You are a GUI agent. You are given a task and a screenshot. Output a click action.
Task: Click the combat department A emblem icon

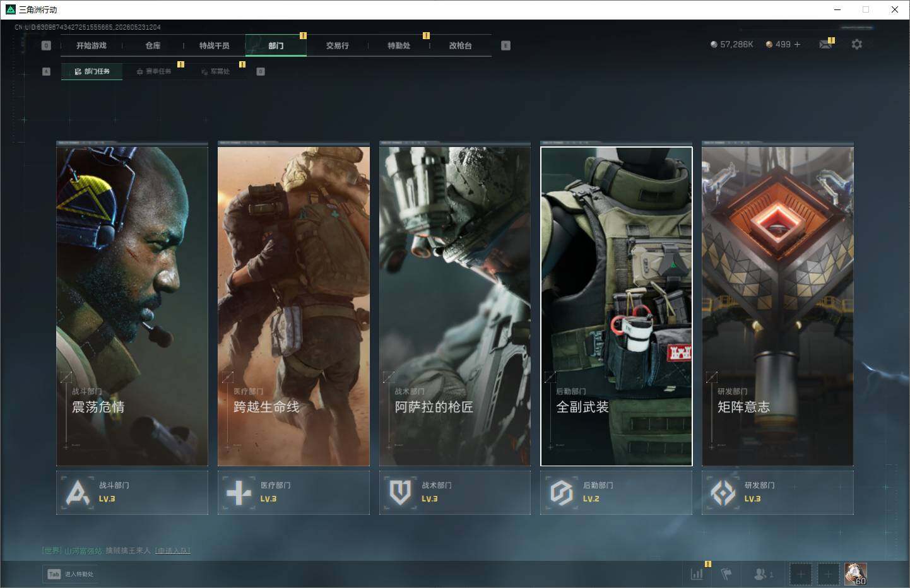78,492
